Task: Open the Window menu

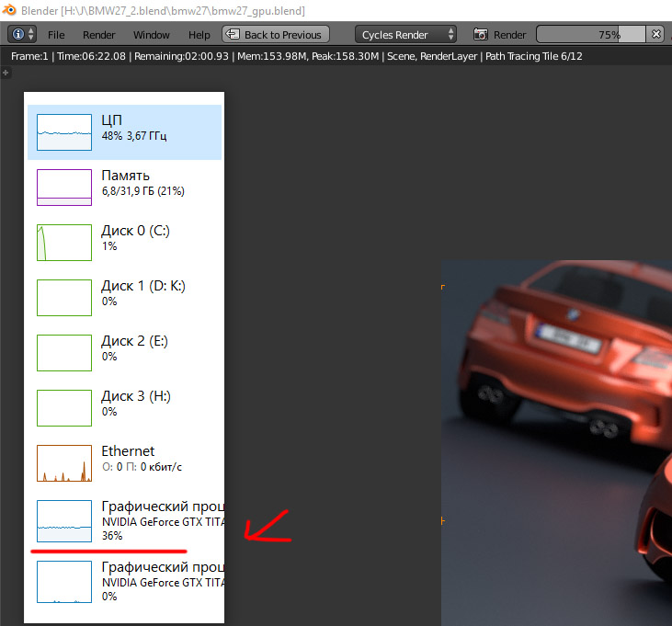Action: 152,35
